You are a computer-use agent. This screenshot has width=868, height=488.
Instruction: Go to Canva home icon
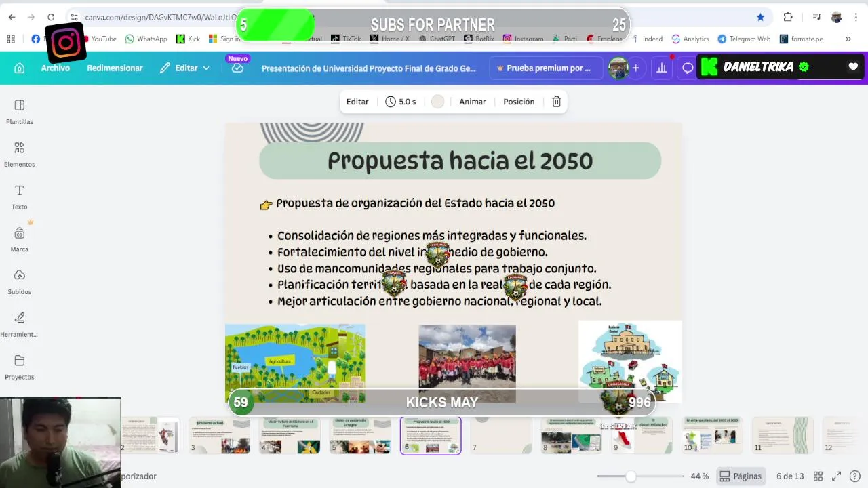[x=20, y=68]
